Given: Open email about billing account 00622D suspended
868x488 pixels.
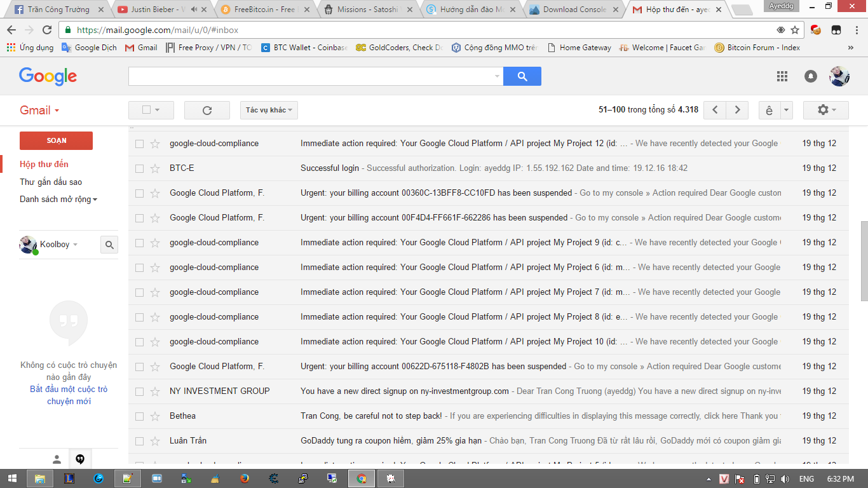Looking at the screenshot, I should click(x=488, y=367).
